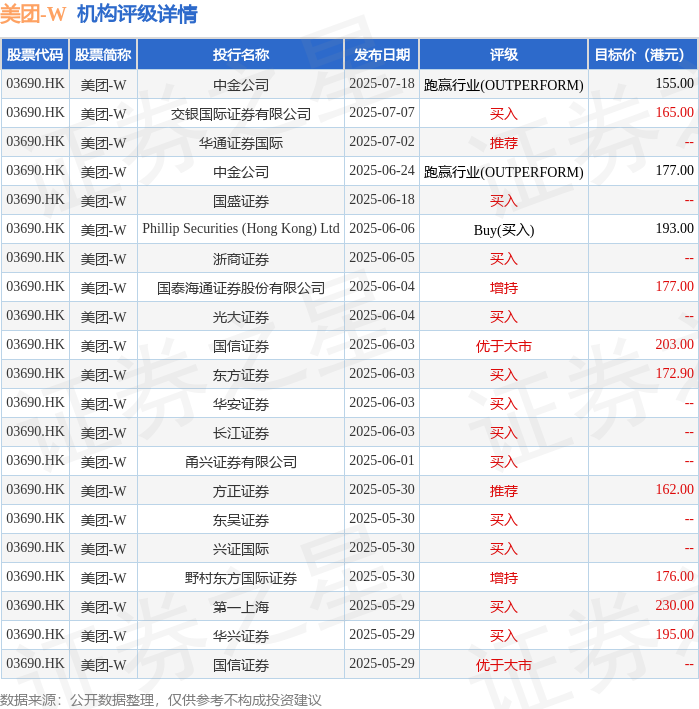699x709 pixels.
Task: Select the 华安证券 cell
Action: [241, 404]
